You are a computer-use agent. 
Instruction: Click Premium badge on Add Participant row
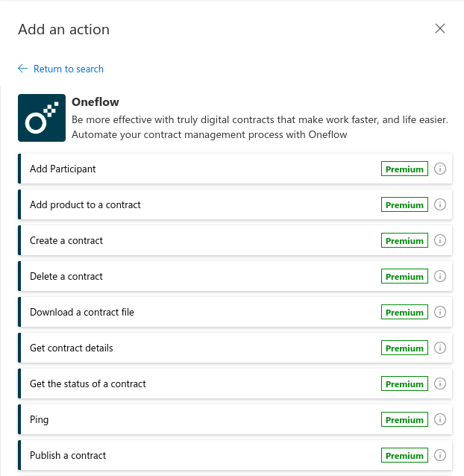tap(404, 169)
